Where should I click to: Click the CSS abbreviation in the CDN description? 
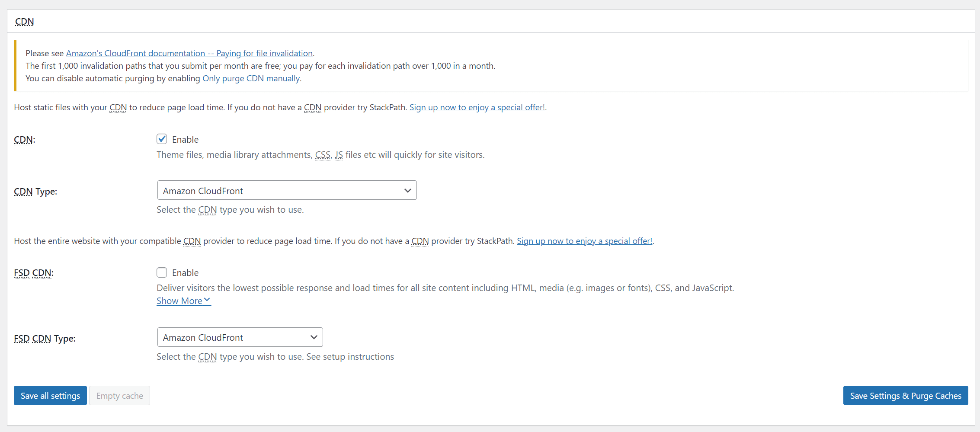[323, 155]
